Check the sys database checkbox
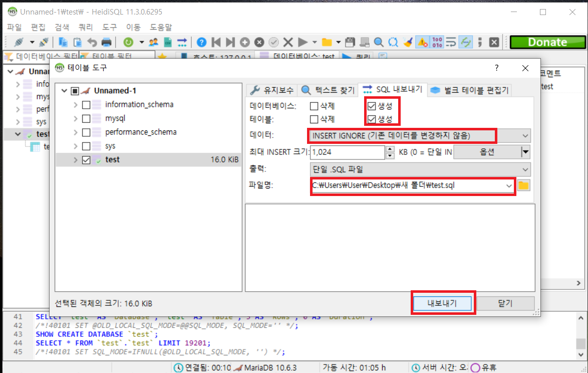This screenshot has height=373, width=588. coord(86,146)
